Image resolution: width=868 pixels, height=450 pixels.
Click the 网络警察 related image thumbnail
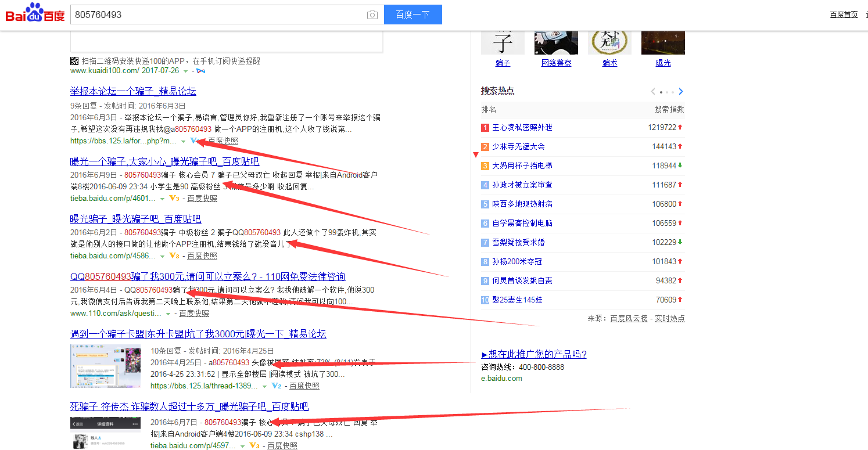click(x=556, y=42)
